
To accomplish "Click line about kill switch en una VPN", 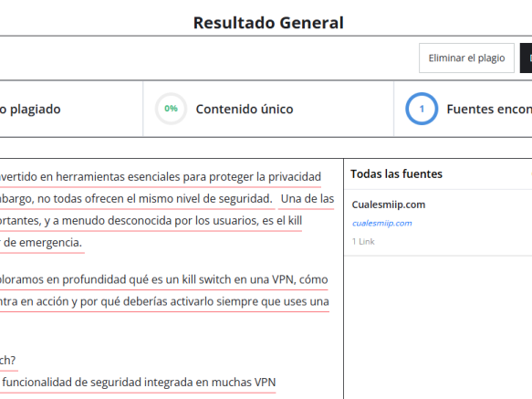I will click(x=164, y=279).
